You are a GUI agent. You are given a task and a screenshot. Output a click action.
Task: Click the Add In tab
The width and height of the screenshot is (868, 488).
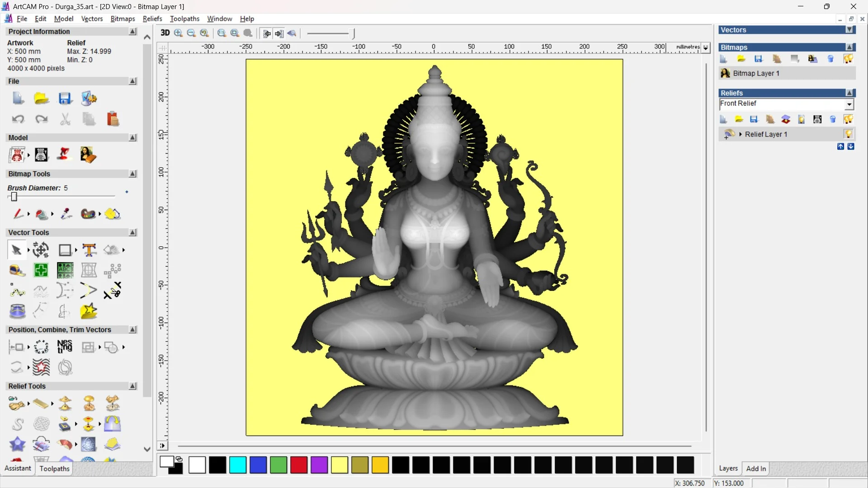coord(756,469)
